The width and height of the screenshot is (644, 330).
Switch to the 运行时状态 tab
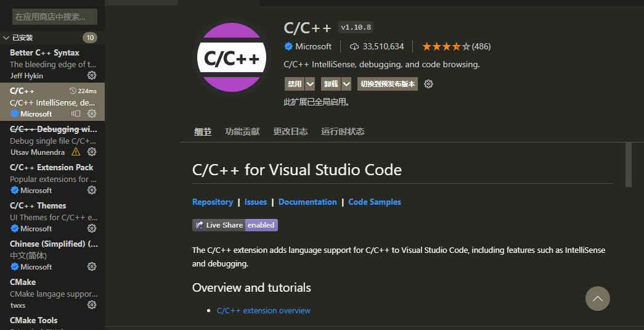(x=343, y=131)
